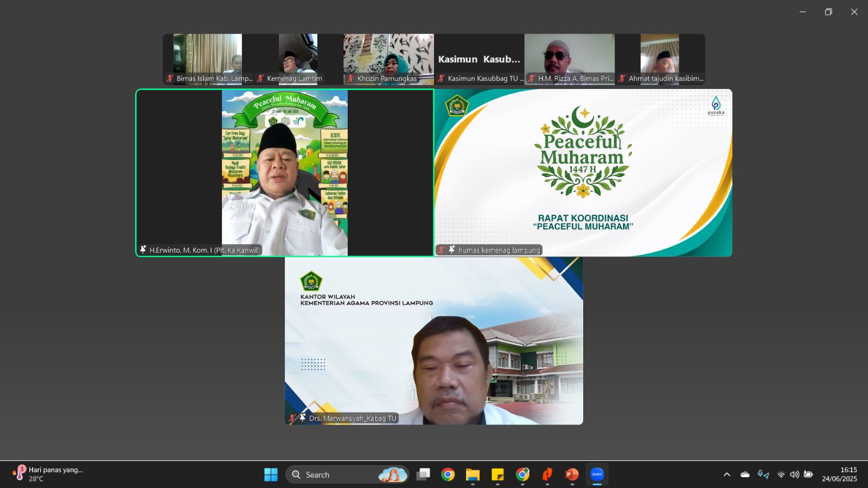Click the OneDrive cloud tray icon
868x488 pixels.
[745, 474]
